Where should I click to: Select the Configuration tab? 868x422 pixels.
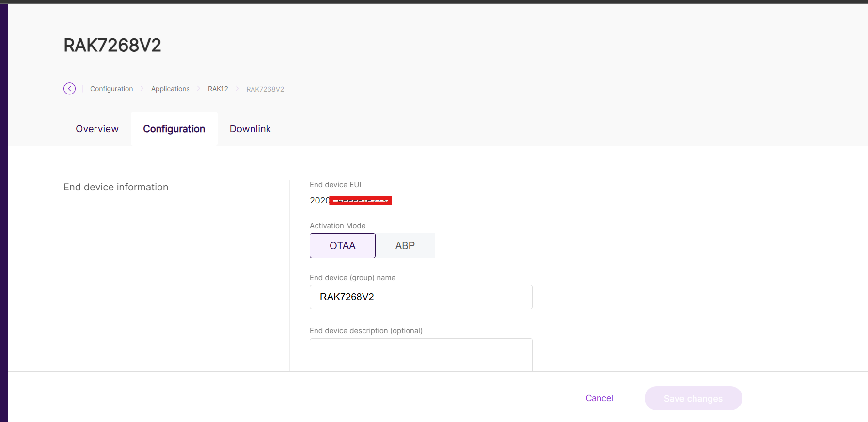pyautogui.click(x=174, y=129)
